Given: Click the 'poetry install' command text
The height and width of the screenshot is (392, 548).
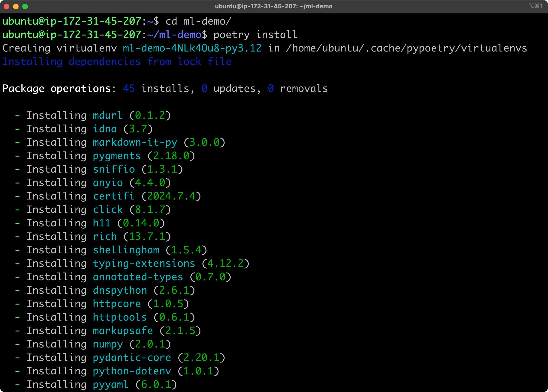Looking at the screenshot, I should 255,35.
